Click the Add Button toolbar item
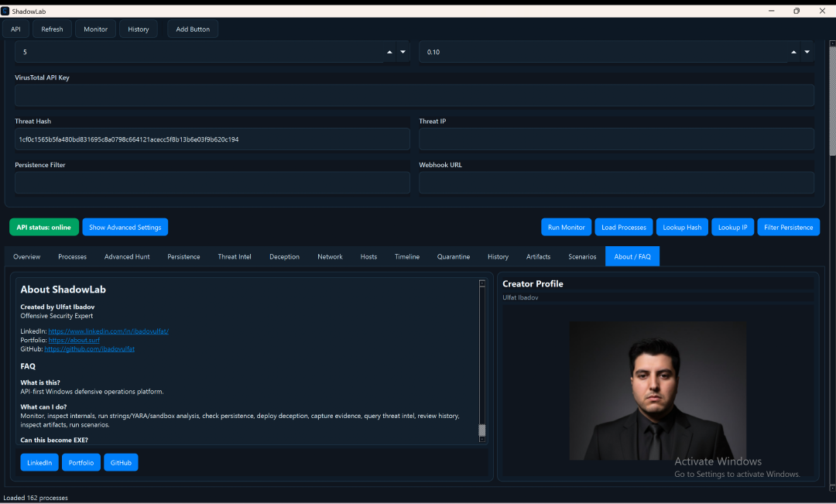The height and width of the screenshot is (504, 836). point(193,29)
